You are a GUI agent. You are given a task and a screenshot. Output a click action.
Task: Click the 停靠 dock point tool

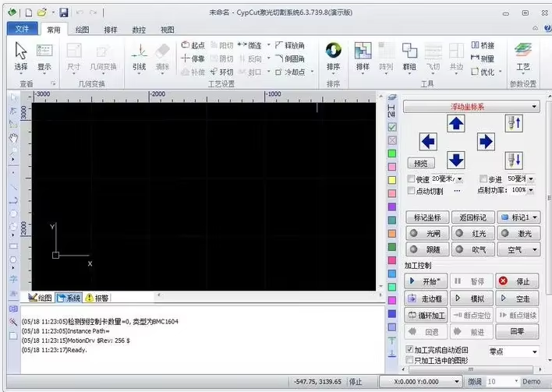tap(193, 58)
